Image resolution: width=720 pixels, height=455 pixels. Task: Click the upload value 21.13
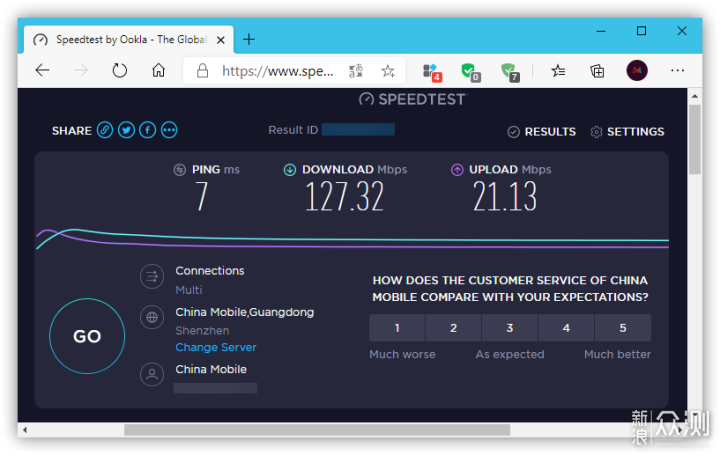tap(505, 197)
